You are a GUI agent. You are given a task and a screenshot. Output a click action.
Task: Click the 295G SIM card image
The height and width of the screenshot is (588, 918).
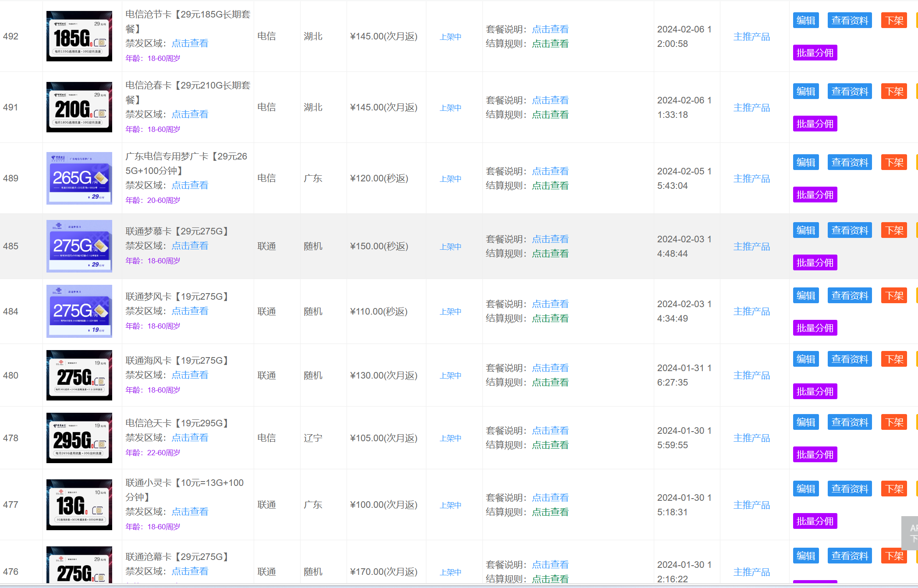tap(79, 438)
